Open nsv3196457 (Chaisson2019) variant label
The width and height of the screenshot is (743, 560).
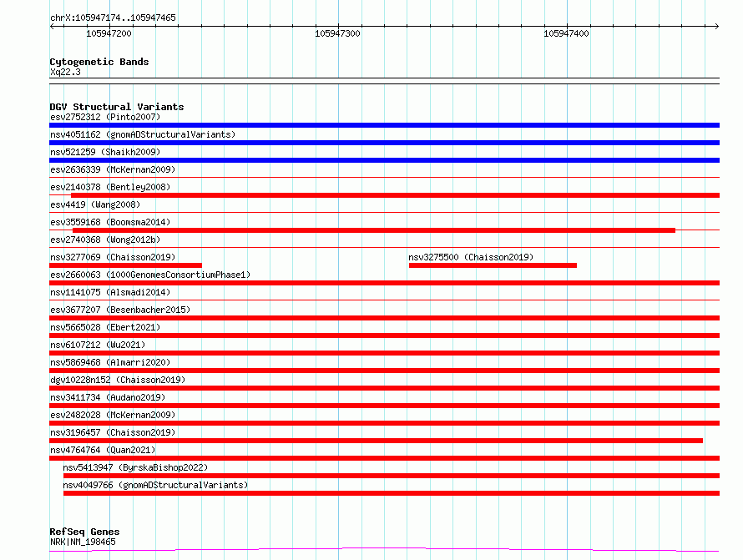(x=113, y=432)
